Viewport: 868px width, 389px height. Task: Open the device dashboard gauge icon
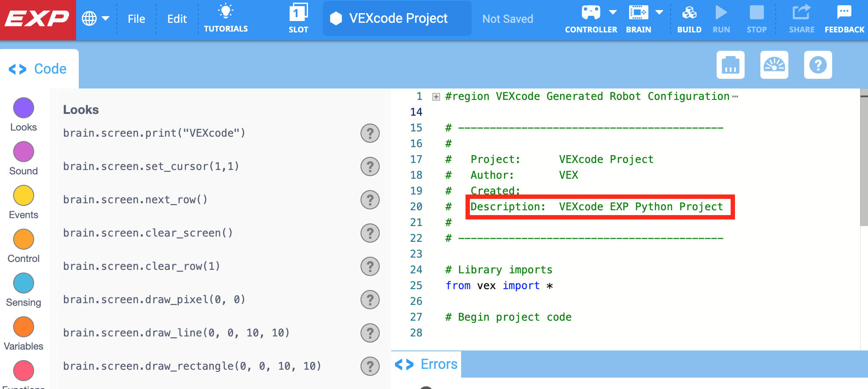tap(774, 65)
